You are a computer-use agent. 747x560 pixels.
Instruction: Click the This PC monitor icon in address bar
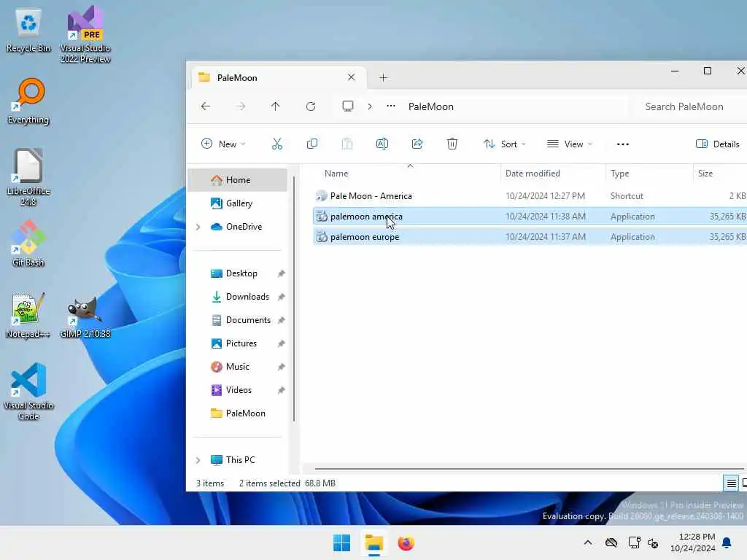point(348,106)
